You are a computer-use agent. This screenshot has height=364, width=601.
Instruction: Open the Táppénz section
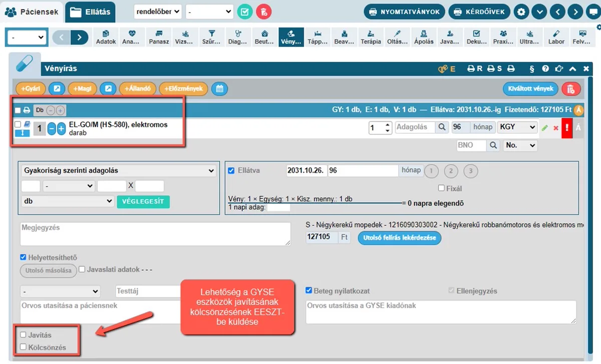tap(318, 37)
